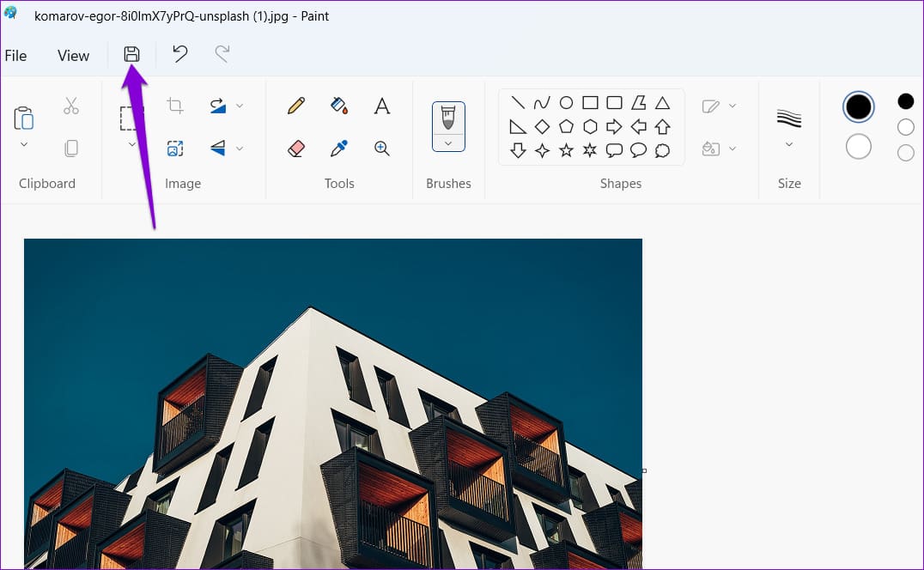Click the black palette swatch
The image size is (924, 570).
[906, 101]
